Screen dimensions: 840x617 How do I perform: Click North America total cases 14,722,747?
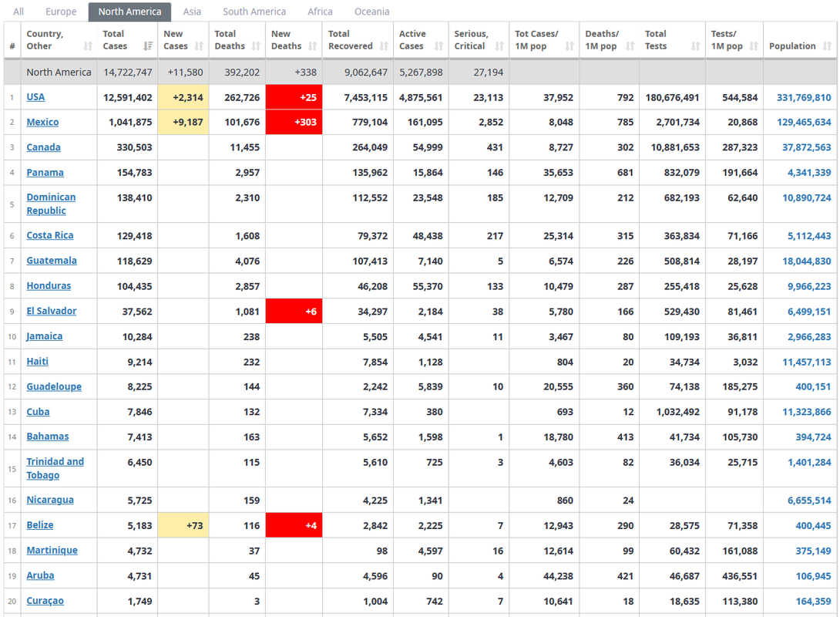point(128,72)
